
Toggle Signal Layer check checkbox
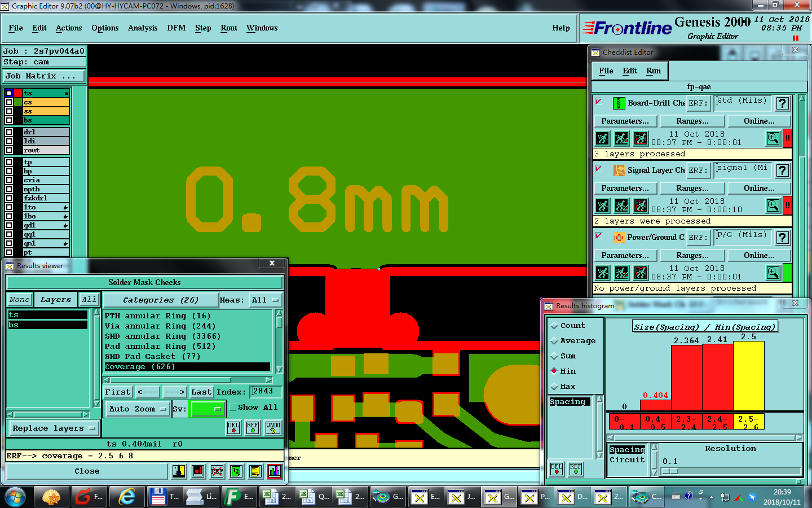point(599,169)
